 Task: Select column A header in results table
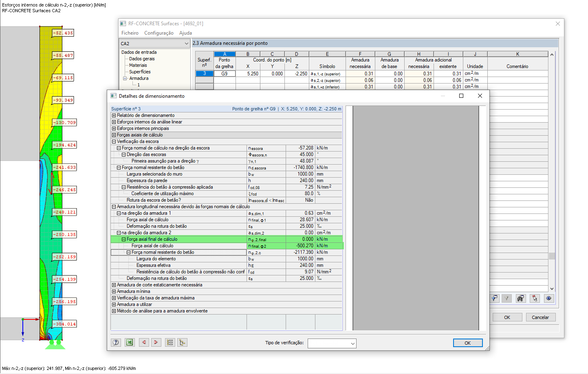[x=225, y=54]
